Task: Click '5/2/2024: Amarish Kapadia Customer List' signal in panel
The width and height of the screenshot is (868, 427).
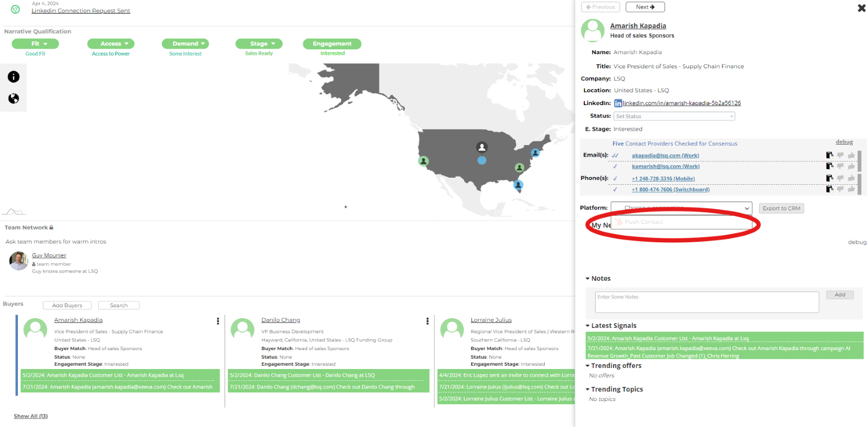Action: coord(668,339)
